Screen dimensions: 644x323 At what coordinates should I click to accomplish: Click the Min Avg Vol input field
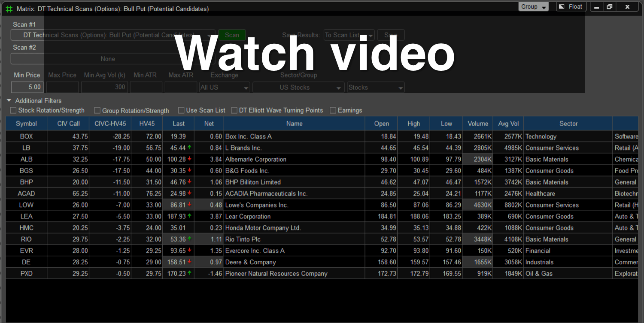pos(104,87)
